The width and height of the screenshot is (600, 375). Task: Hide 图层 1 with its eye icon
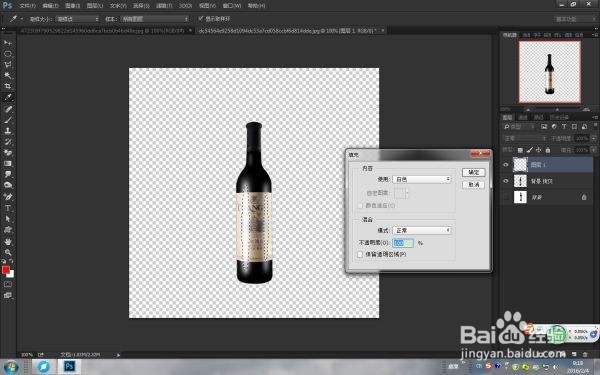[505, 165]
